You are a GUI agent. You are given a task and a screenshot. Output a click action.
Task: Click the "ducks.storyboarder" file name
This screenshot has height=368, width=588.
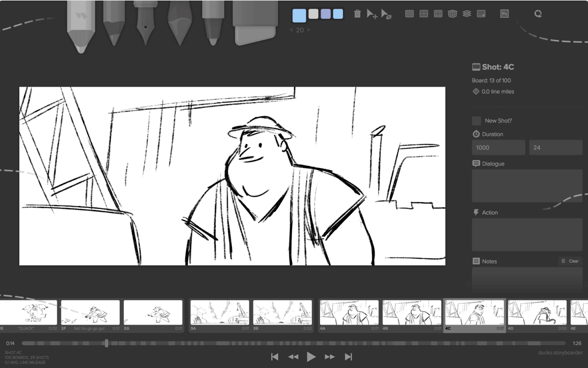pos(560,353)
